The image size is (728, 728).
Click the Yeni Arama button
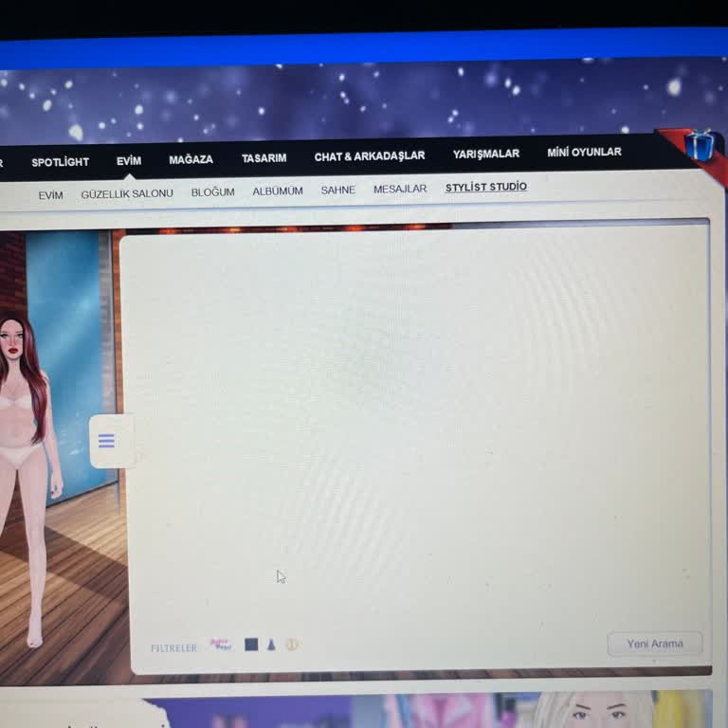[x=655, y=644]
